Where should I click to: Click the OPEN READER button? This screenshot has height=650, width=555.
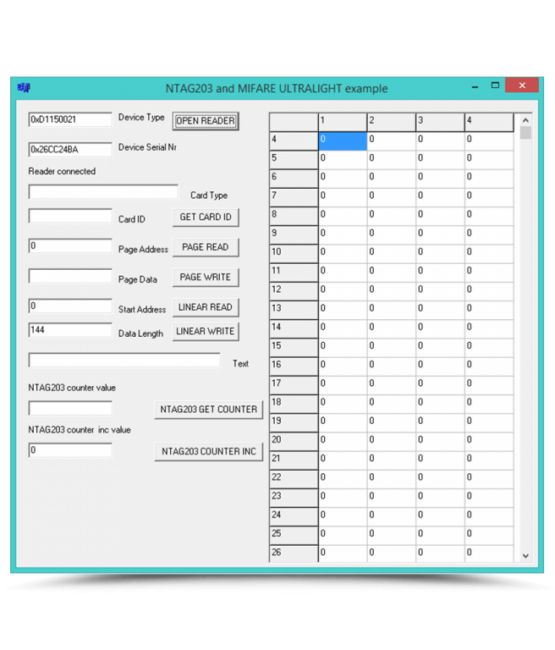[x=206, y=121]
